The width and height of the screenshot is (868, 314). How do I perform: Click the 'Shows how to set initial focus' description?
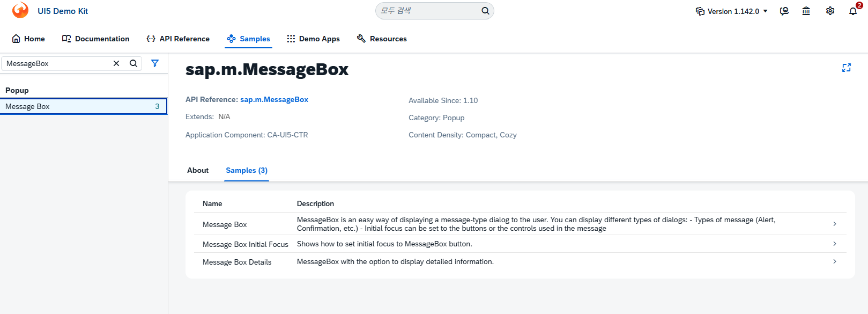point(384,244)
